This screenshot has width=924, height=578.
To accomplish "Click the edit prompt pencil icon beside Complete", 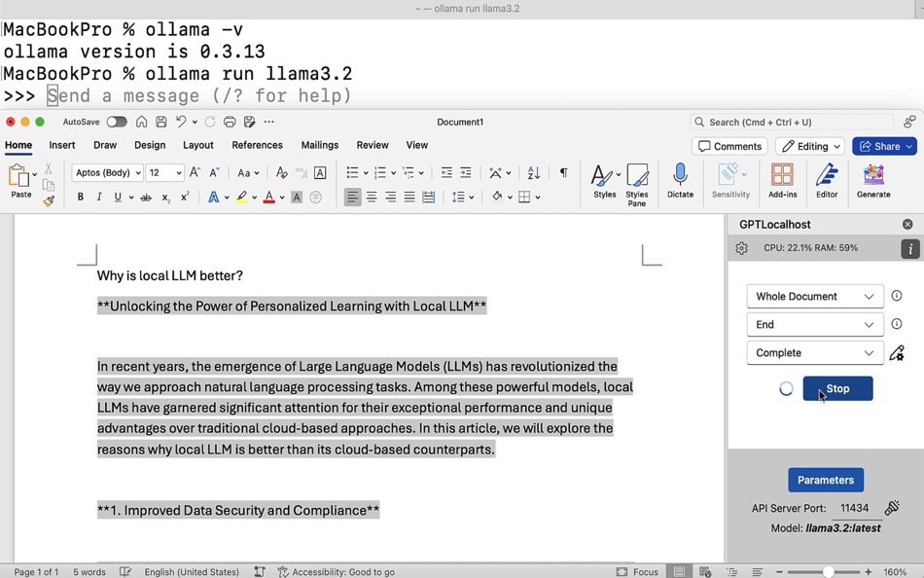I will pos(897,352).
